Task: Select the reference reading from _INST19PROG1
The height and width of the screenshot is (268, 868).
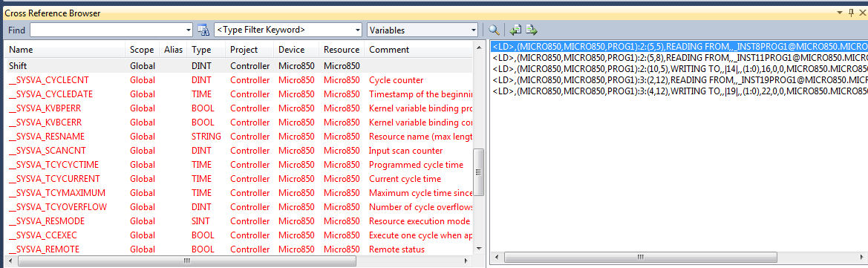Action: click(679, 79)
